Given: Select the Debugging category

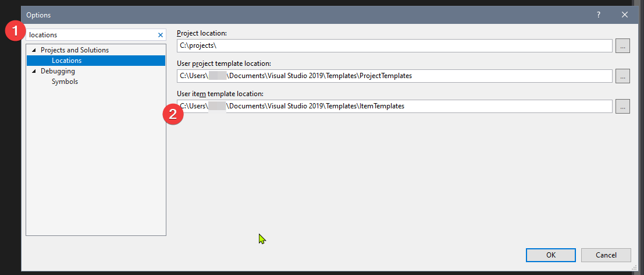Looking at the screenshot, I should [x=58, y=70].
